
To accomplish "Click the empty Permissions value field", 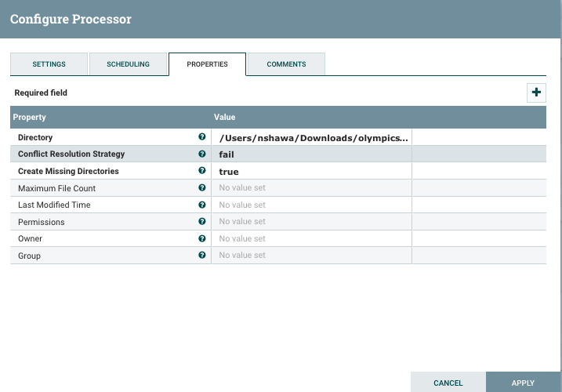I will click(x=311, y=222).
